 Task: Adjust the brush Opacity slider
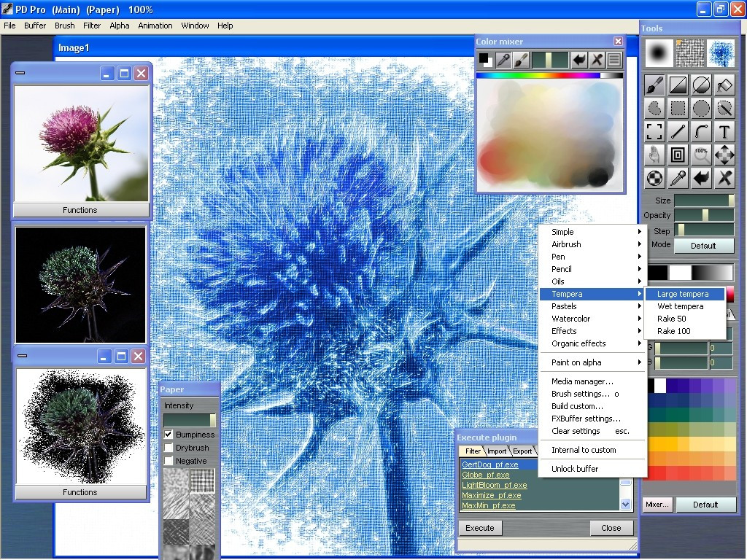(x=704, y=215)
